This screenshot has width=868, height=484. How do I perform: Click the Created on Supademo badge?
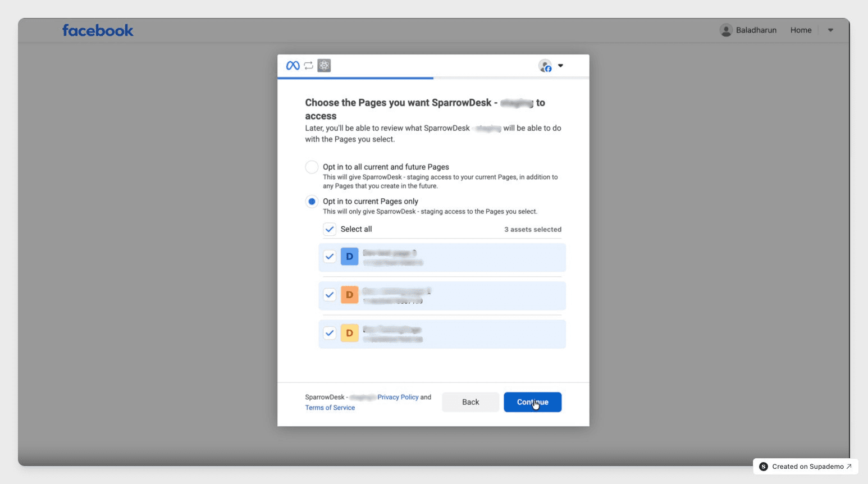click(x=806, y=467)
